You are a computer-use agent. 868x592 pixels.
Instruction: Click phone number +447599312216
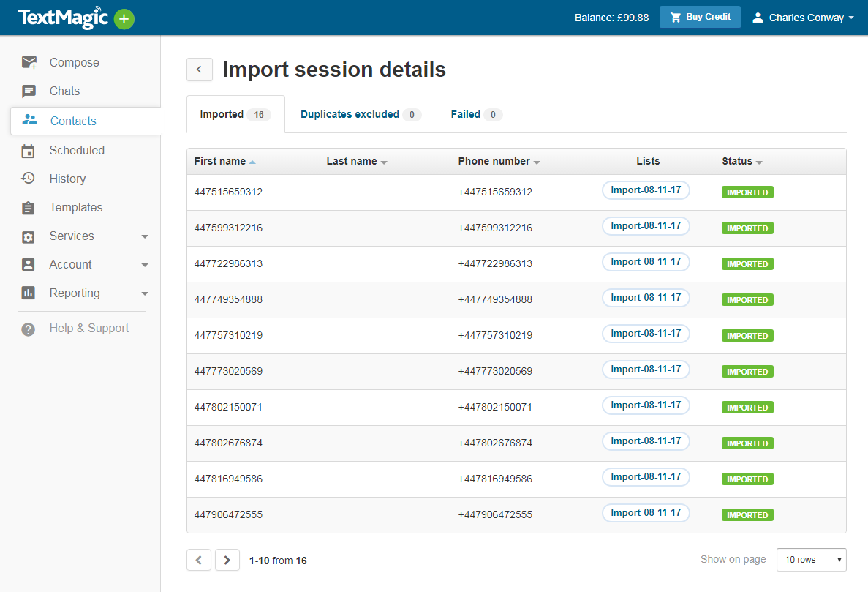click(x=495, y=228)
